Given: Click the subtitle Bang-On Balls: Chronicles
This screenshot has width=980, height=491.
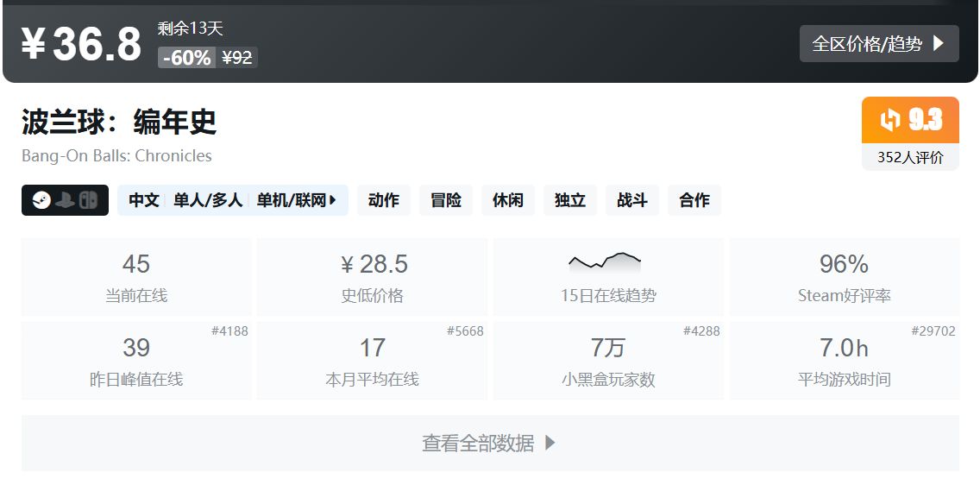Looking at the screenshot, I should 116,155.
